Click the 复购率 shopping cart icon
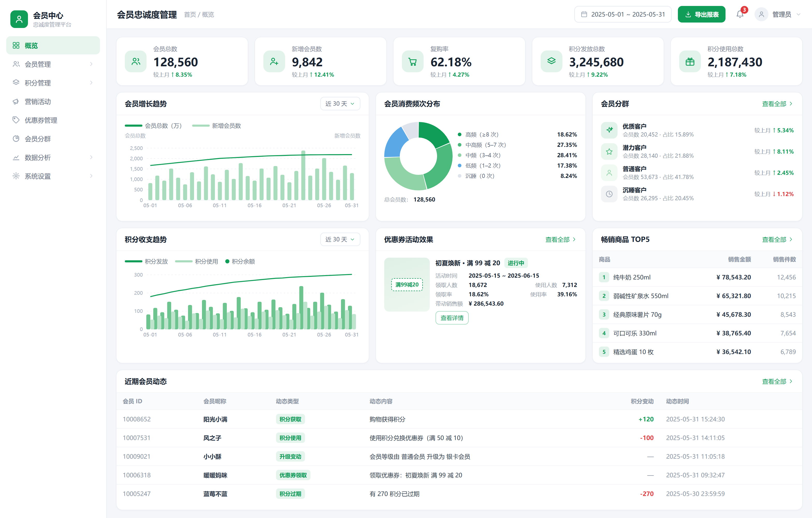The height and width of the screenshot is (518, 812). coord(412,61)
